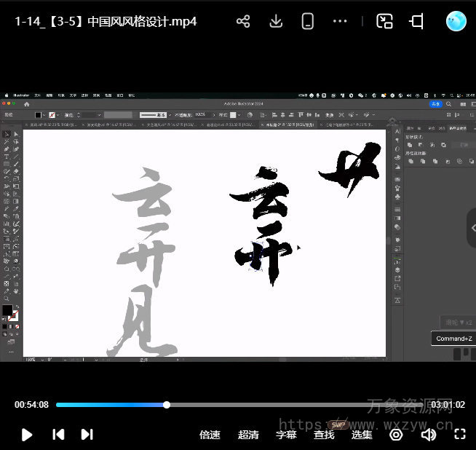Viewport: 476px width, 450px height.
Task: Play the video
Action: tap(27, 435)
